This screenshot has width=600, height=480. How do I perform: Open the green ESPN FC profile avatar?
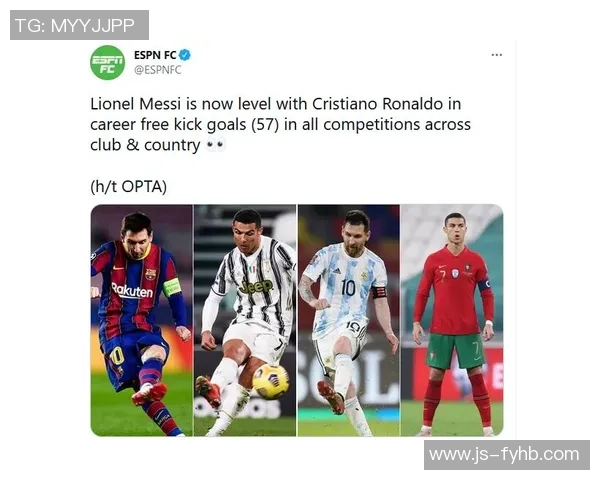point(108,62)
